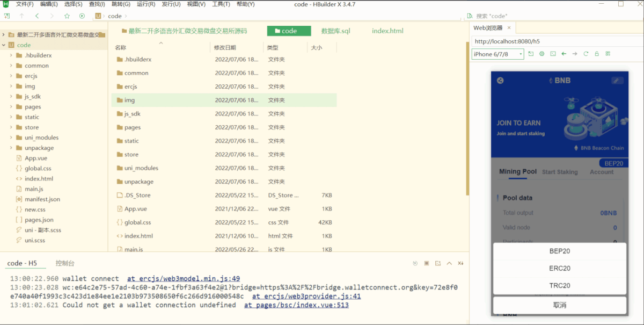
Task: Open the 帮助(Y) menu
Action: [x=246, y=4]
